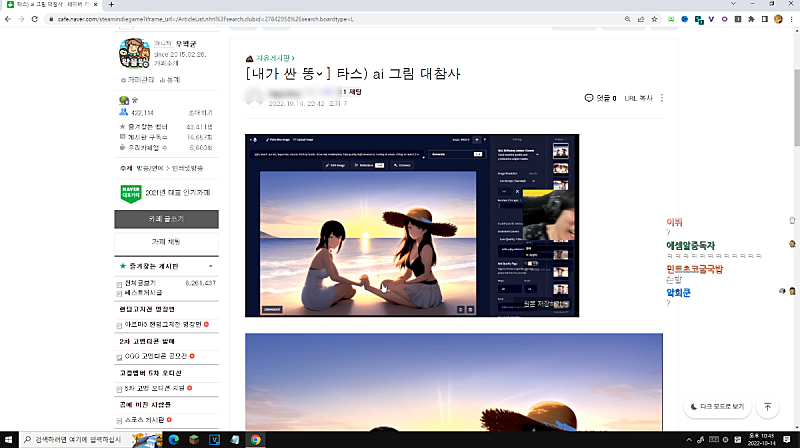This screenshot has height=448, width=800.
Task: Open the first AI beach image in post
Action: coord(412,226)
